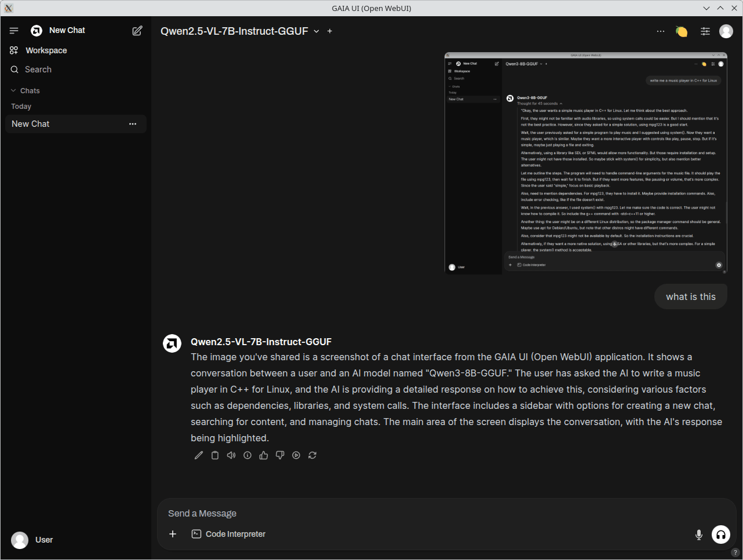The width and height of the screenshot is (743, 560).
Task: Open the window menu icon in title bar
Action: 8,8
